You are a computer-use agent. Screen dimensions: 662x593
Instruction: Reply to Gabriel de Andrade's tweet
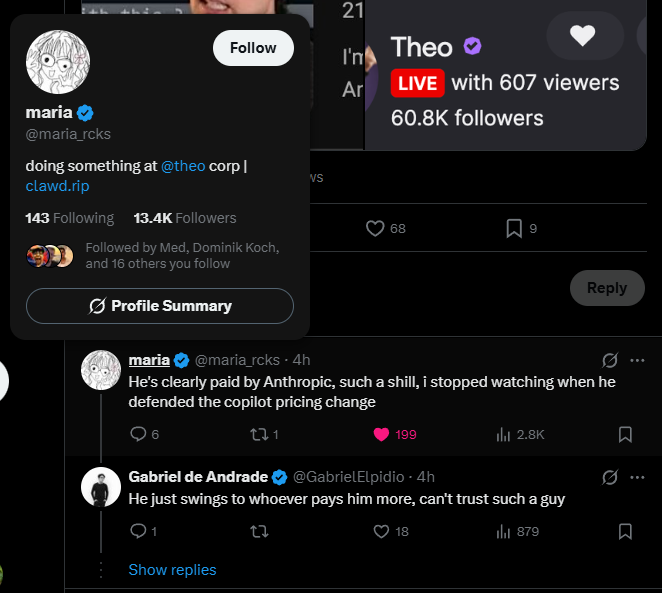tap(138, 531)
